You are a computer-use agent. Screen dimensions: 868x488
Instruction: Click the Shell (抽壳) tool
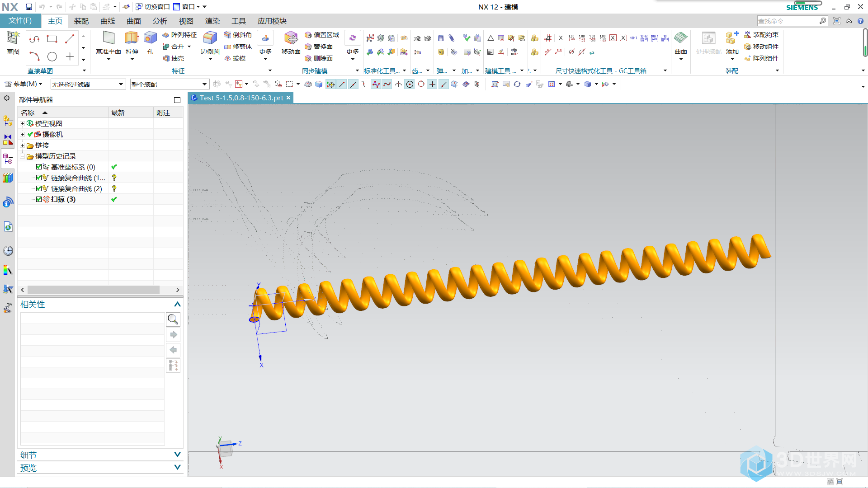click(174, 58)
